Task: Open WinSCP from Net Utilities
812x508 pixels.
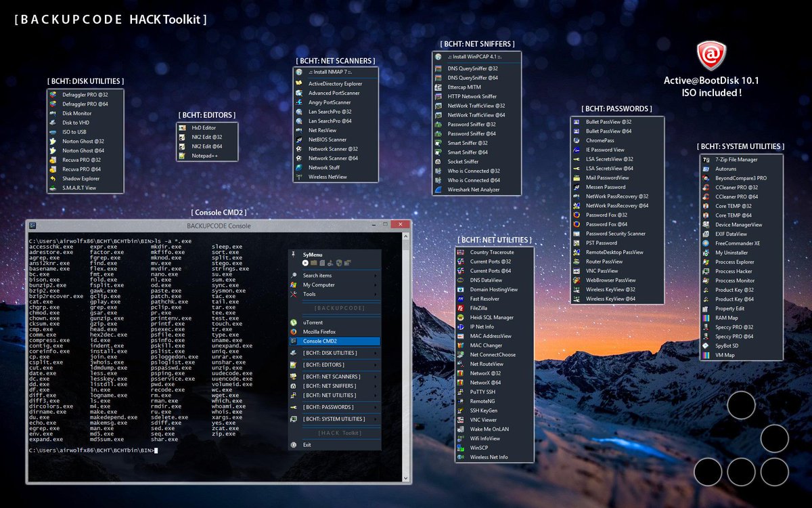Action: pyautogui.click(x=494, y=448)
